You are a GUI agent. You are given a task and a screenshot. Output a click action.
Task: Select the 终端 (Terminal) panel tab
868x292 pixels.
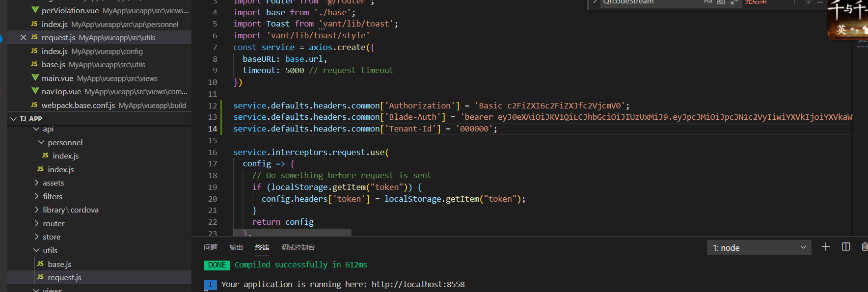coord(262,247)
